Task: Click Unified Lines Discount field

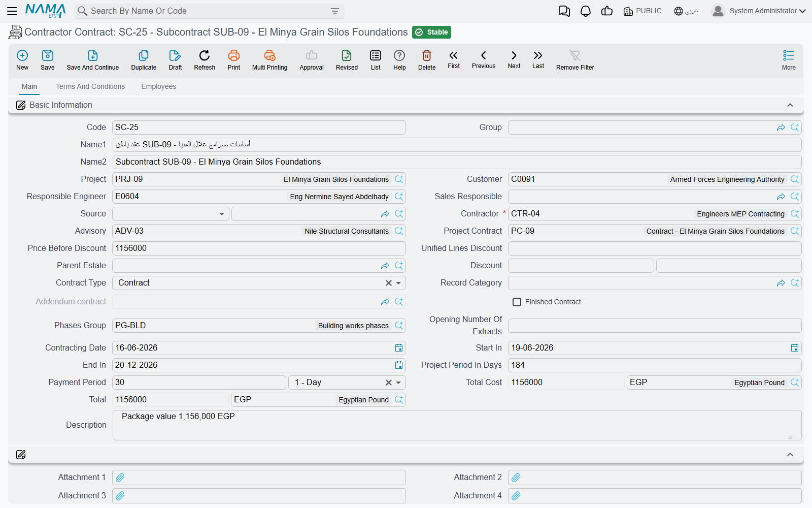Action: click(x=655, y=248)
